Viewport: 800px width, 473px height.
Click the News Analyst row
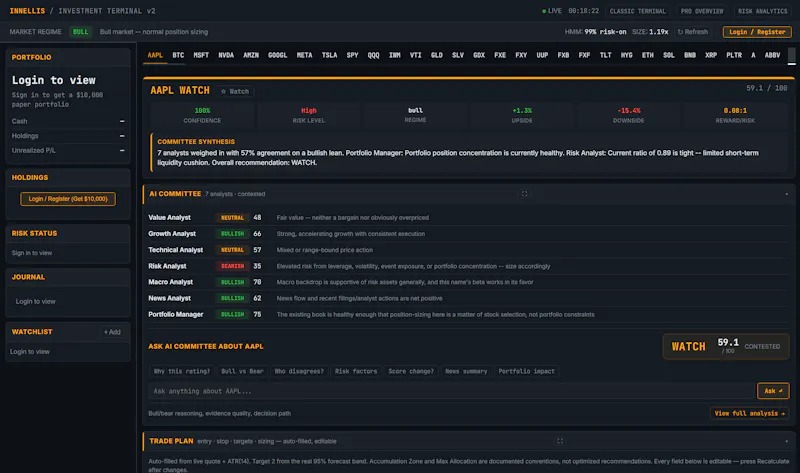click(x=467, y=298)
